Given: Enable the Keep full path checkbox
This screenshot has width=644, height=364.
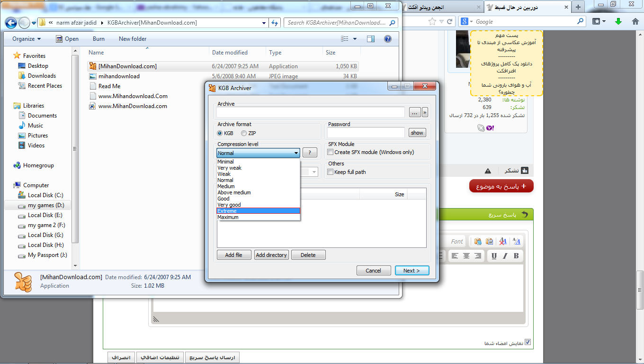Looking at the screenshot, I should [347, 172].
